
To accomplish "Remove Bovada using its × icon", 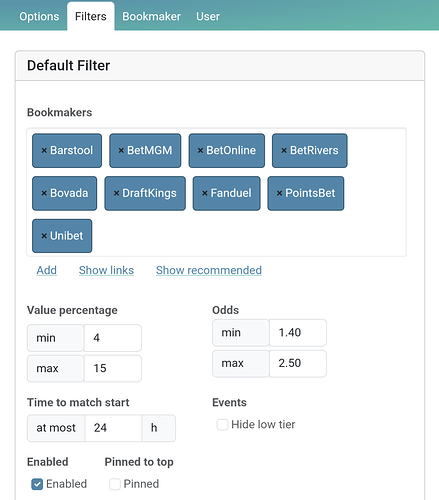I will pyautogui.click(x=44, y=193).
